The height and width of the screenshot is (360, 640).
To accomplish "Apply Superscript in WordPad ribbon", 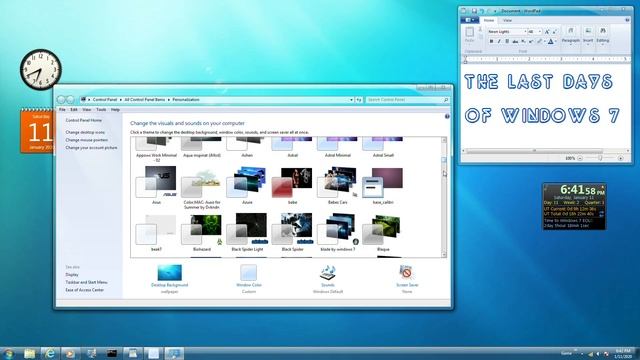I will [531, 41].
